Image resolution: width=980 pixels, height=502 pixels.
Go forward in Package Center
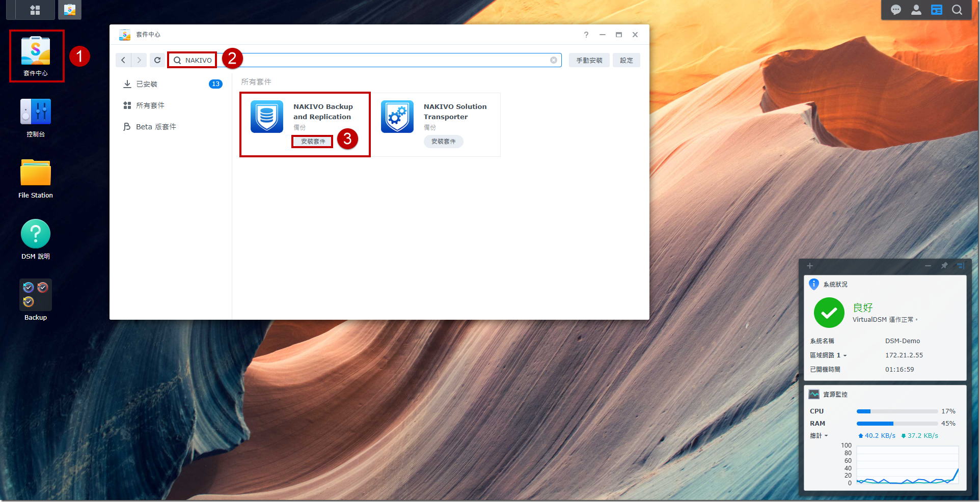tap(139, 60)
